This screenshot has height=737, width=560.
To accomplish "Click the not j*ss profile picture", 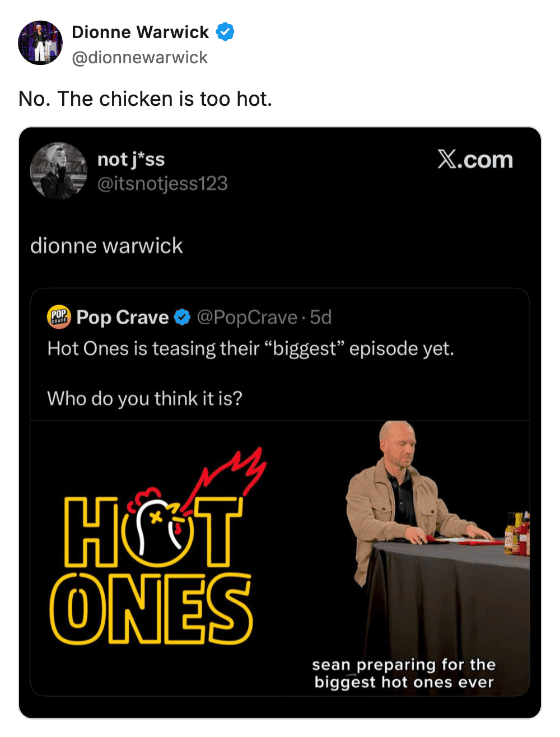I will coord(59,171).
